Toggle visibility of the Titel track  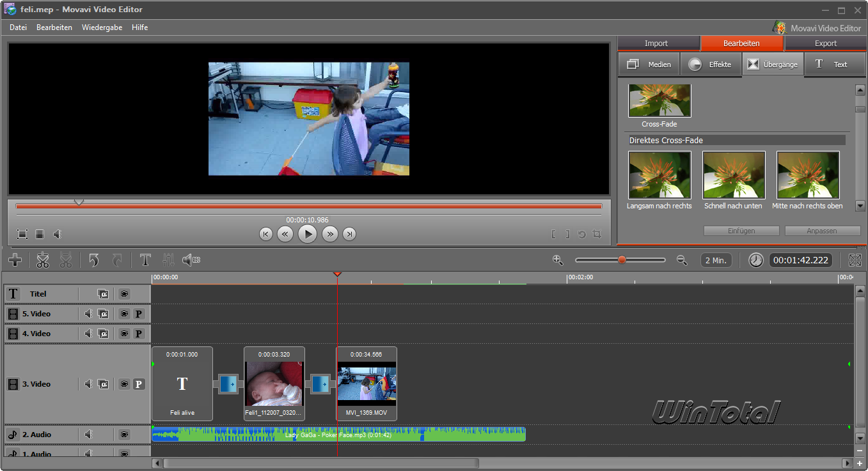pos(124,294)
